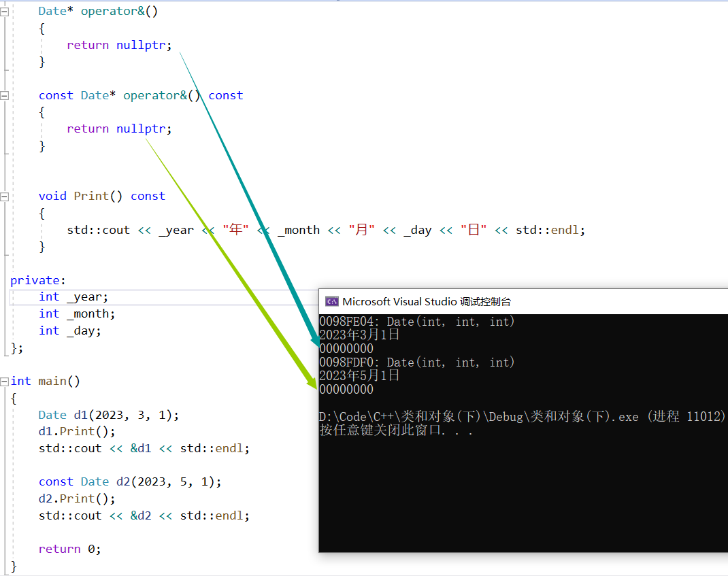Click the 'int _month;' member line
This screenshot has width=728, height=576.
click(x=77, y=314)
